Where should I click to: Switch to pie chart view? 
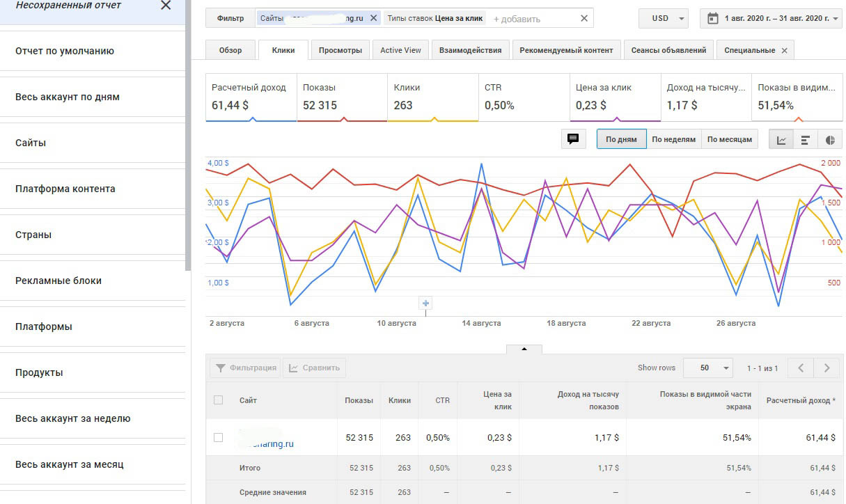pos(830,139)
